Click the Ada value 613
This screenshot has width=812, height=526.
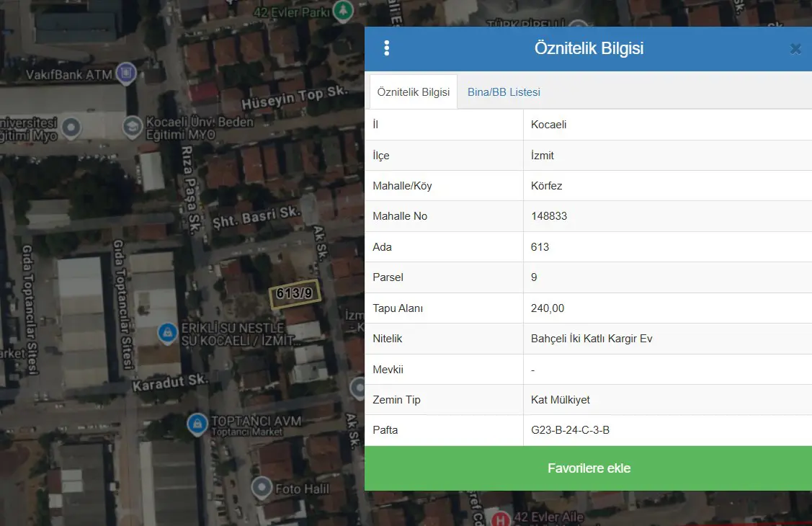540,247
